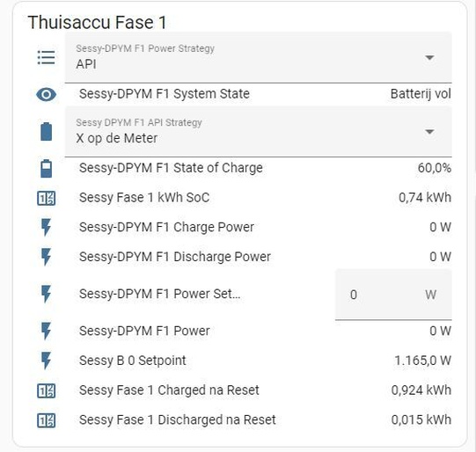Click the lightning icon for Power Setpoint
Viewport: 476px width, 452px height.
[46, 294]
